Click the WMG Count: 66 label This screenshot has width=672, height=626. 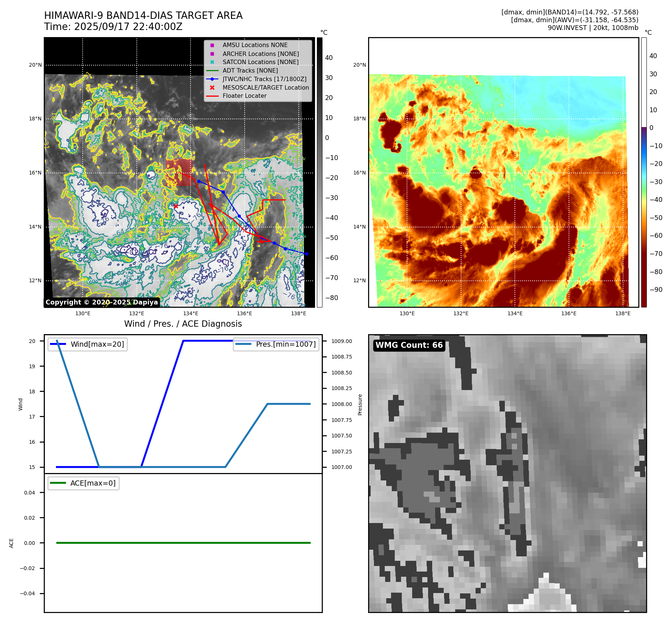point(409,345)
